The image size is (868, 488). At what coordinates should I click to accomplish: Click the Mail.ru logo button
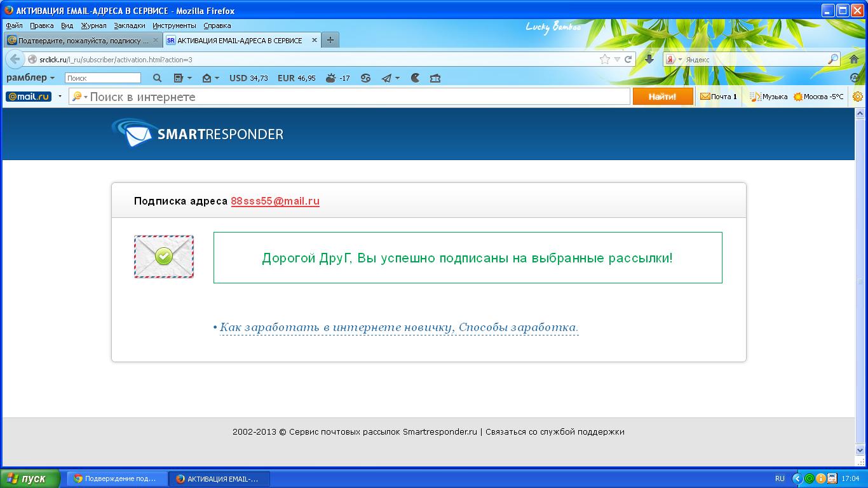pos(29,97)
